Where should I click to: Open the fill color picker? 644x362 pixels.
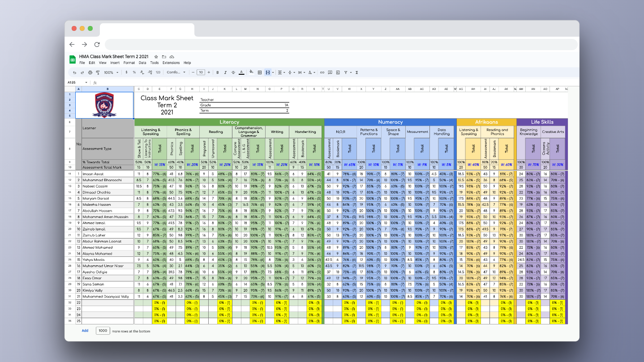point(251,72)
